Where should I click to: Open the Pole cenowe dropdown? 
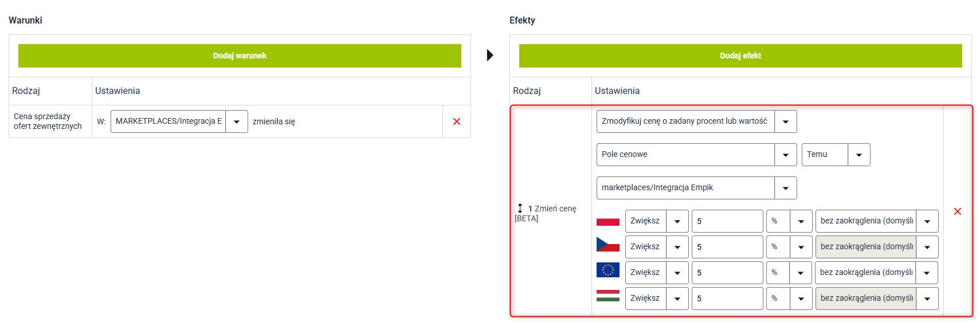pos(785,155)
